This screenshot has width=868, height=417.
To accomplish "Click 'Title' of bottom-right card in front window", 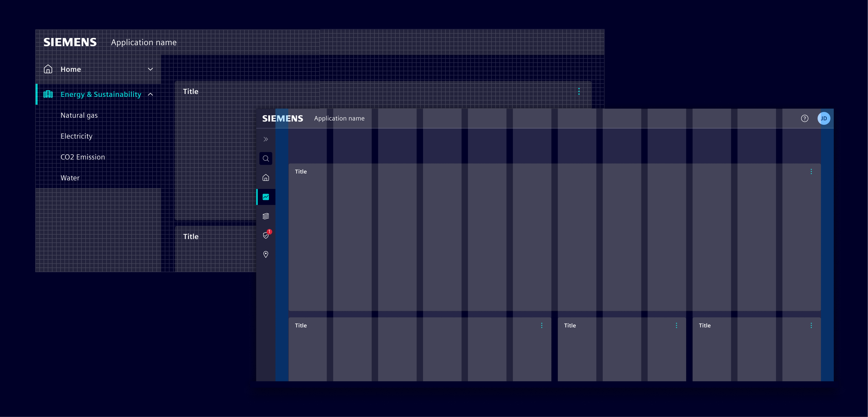I will pyautogui.click(x=705, y=325).
